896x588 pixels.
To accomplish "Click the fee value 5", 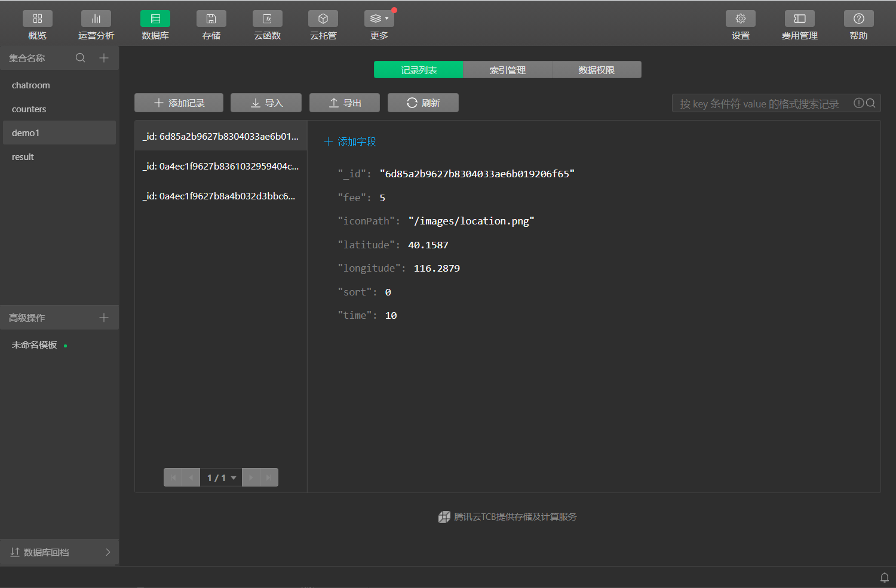I will (382, 198).
